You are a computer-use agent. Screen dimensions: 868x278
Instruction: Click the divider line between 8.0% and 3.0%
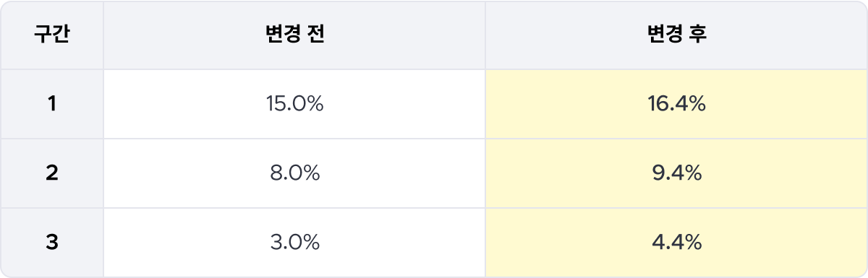[x=294, y=208]
